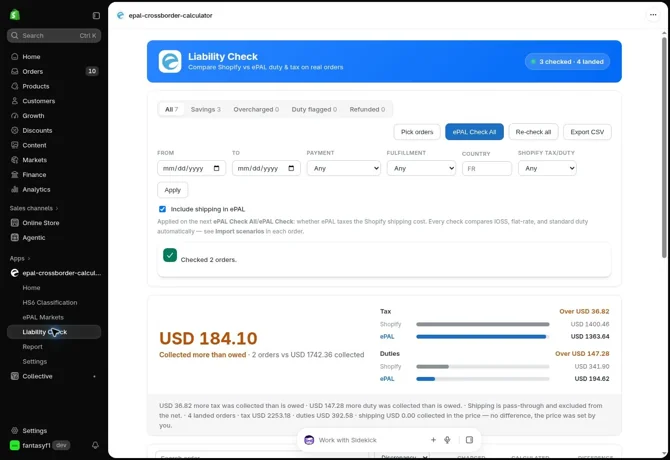Open notifications with the bell icon
This screenshot has height=460, width=670.
95,445
